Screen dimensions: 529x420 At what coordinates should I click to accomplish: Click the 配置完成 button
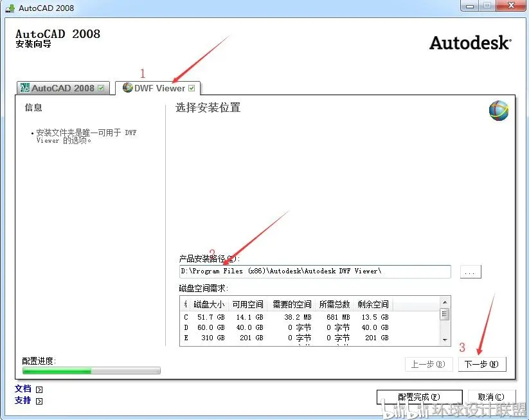point(419,397)
